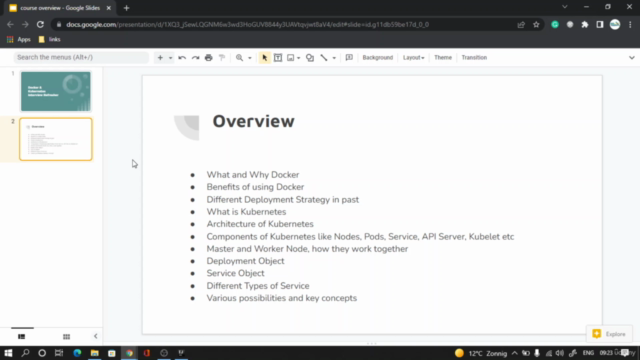Click the 'Different Types of Service' bullet
Viewport: 640px width, 360px height.
coord(258,286)
